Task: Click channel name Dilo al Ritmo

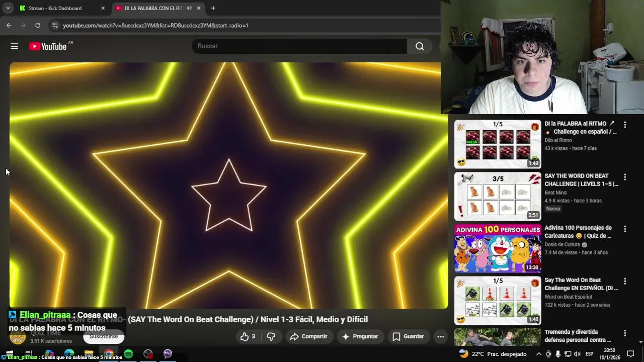Action: [x=558, y=140]
